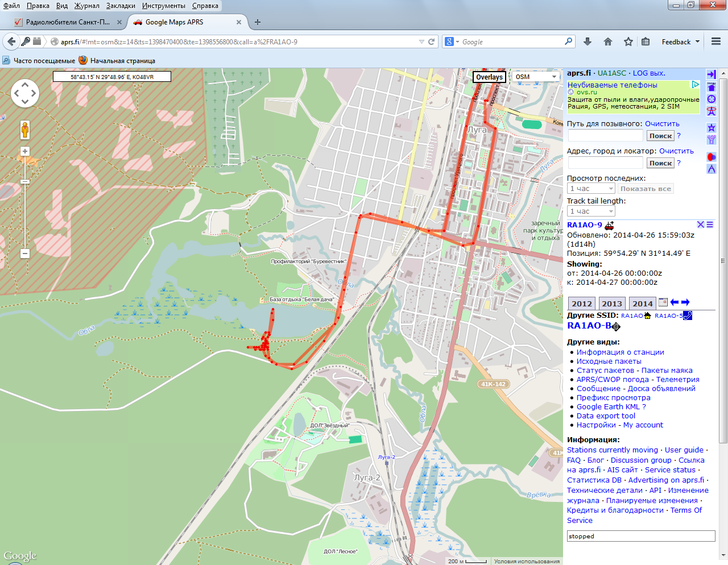The width and height of the screenshot is (728, 565).
Task: Select the 2013 year tab
Action: 612,304
